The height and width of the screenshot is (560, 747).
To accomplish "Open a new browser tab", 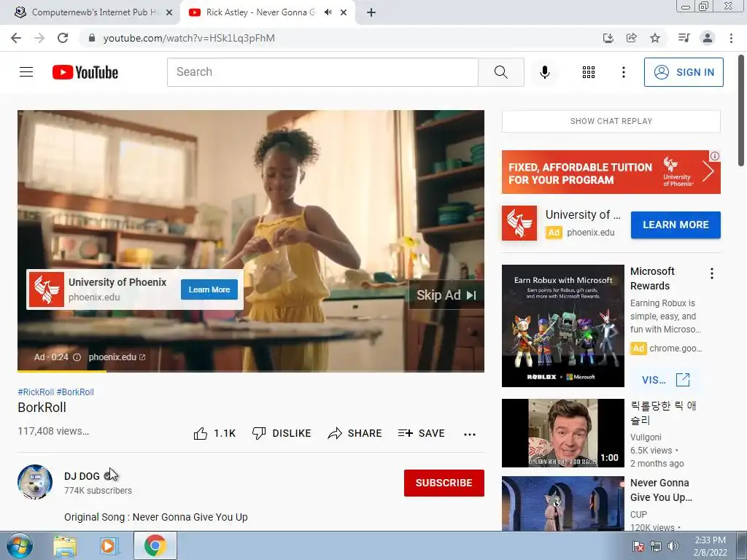I will coord(371,12).
